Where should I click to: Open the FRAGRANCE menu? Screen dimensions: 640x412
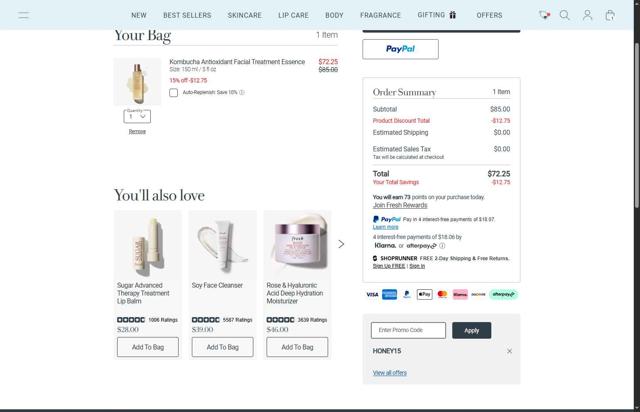380,15
